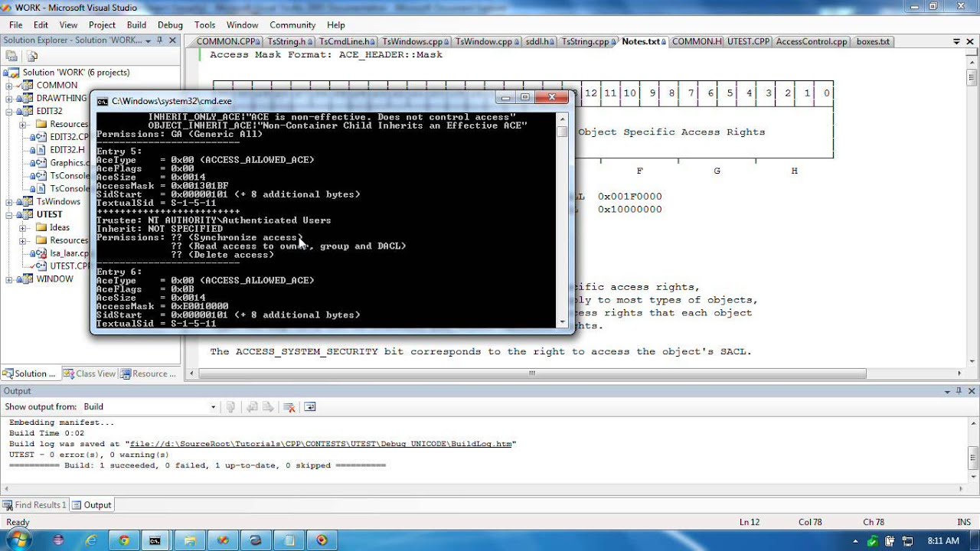Pin the Output panel with auto-hide pushpin
Screen dimensions: 980x551
(x=959, y=391)
